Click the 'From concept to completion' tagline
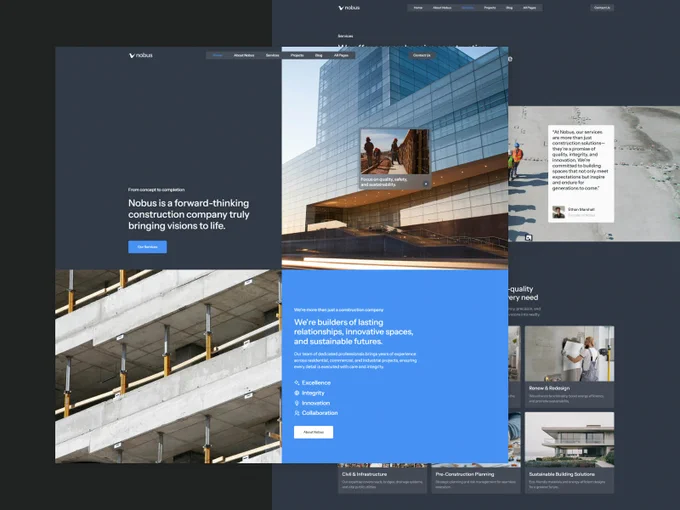Viewport: 680px width, 510px height. [156, 190]
